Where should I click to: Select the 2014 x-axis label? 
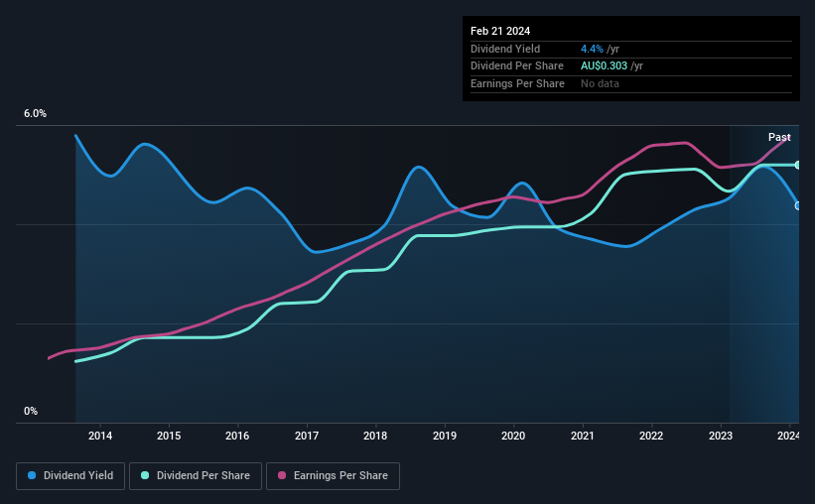point(100,436)
